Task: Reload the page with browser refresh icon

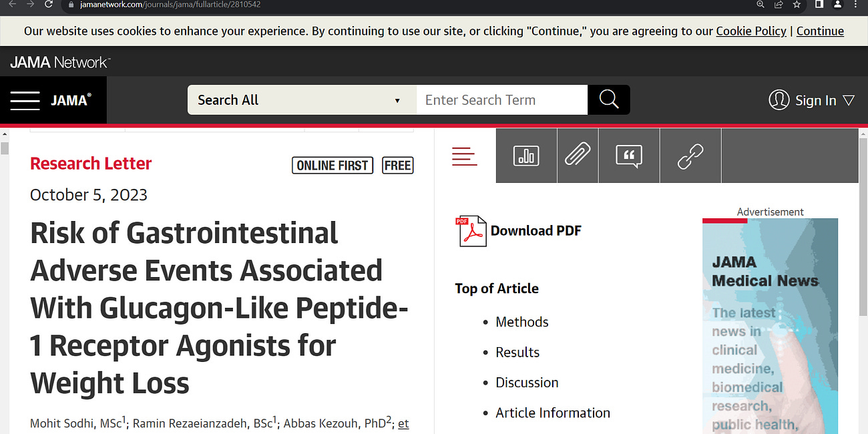Action: (x=49, y=4)
